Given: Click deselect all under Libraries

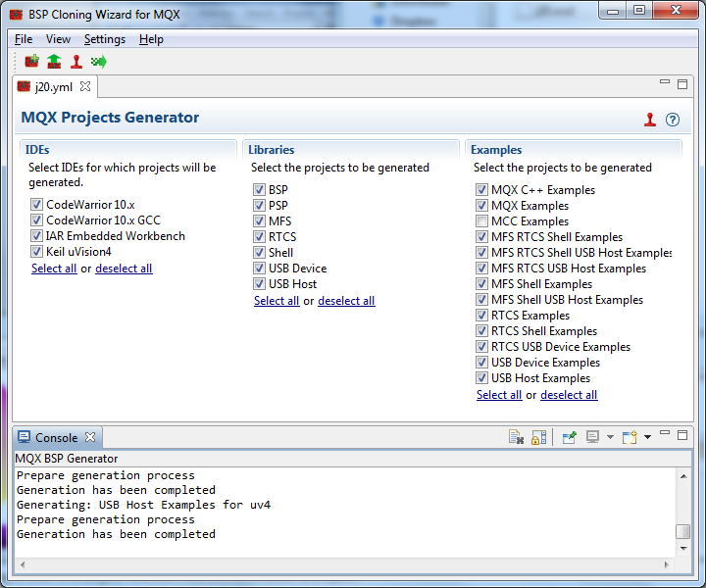Looking at the screenshot, I should point(346,301).
